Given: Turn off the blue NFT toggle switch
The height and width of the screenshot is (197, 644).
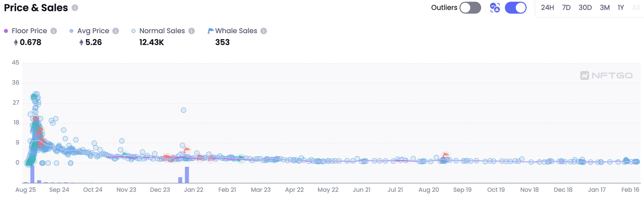Looking at the screenshot, I should 516,8.
